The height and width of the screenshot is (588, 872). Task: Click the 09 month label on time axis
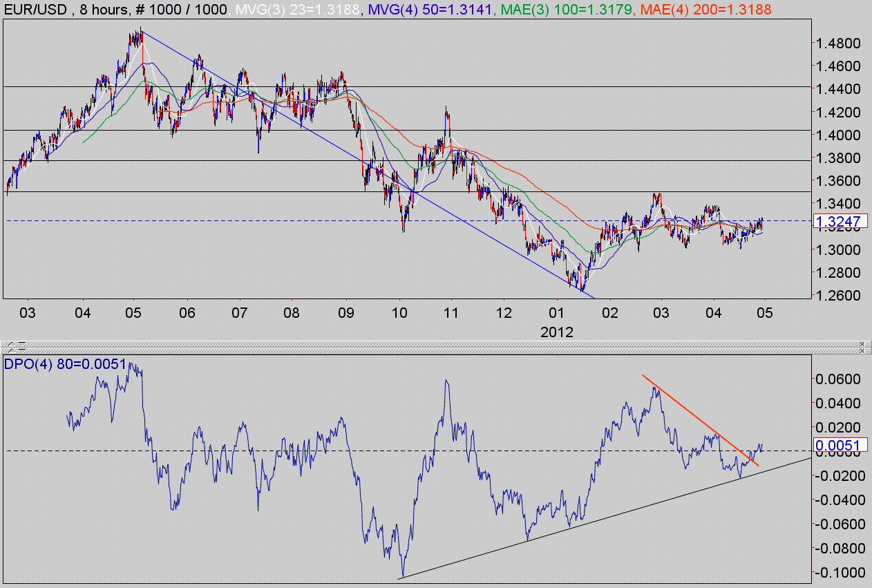coord(345,314)
